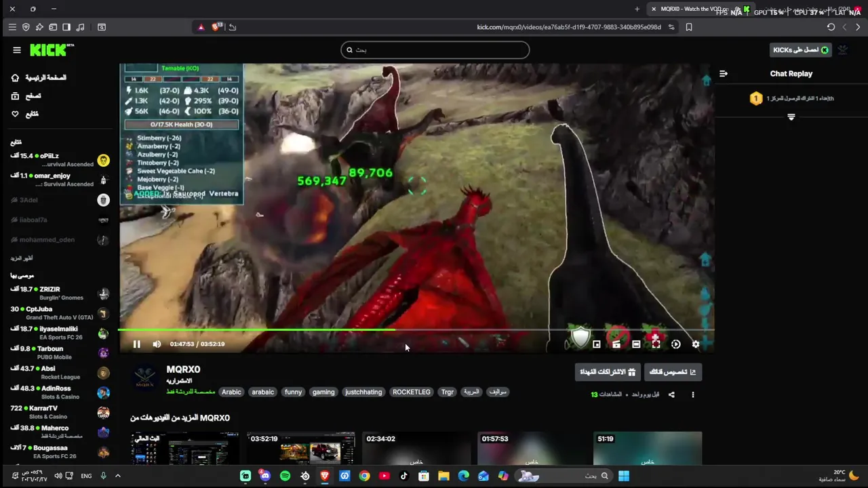Viewport: 868px width, 488px height.
Task: Share the video via share icon
Action: click(671, 394)
